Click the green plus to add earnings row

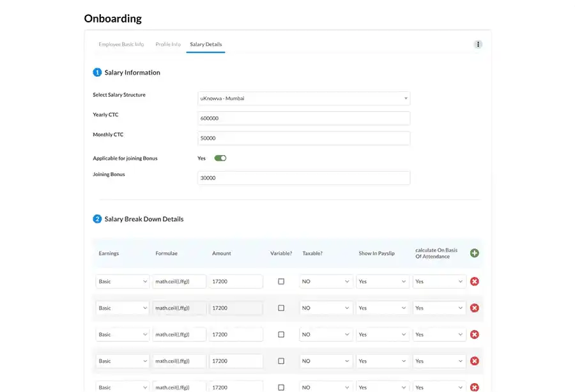pyautogui.click(x=474, y=253)
